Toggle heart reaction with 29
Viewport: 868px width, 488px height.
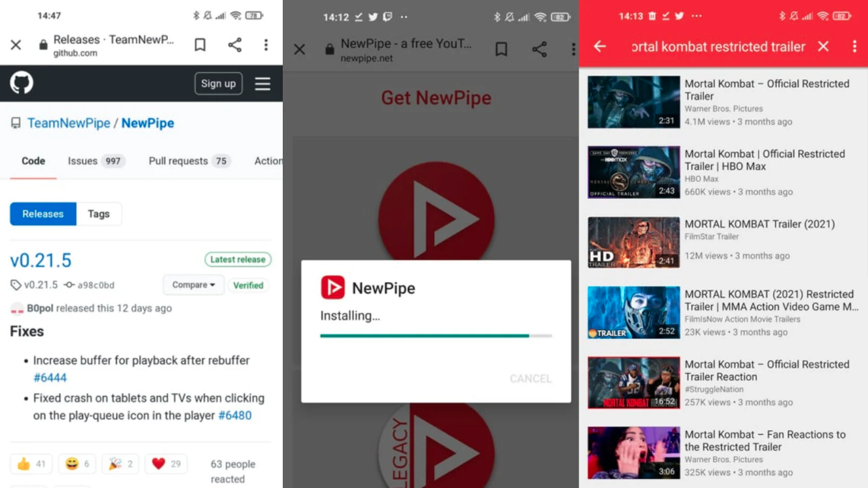[166, 464]
